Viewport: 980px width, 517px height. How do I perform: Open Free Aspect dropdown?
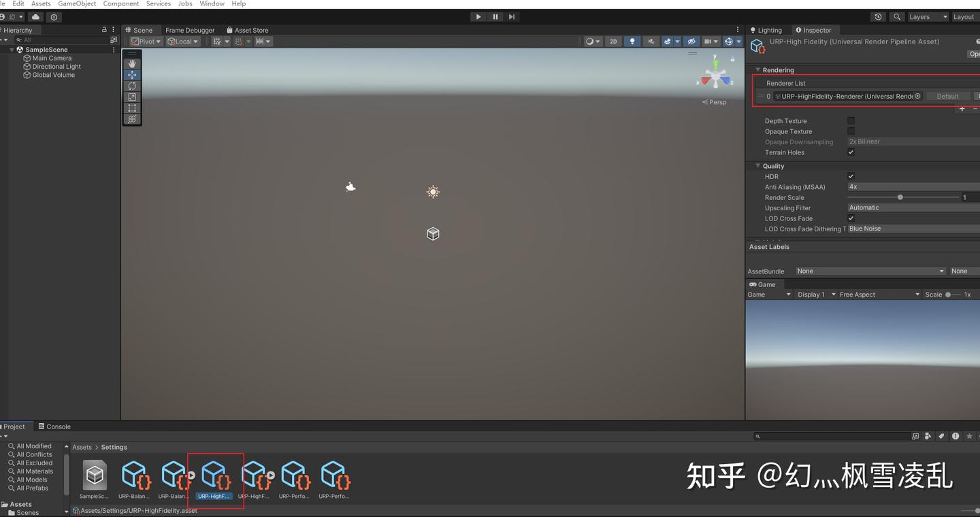879,295
